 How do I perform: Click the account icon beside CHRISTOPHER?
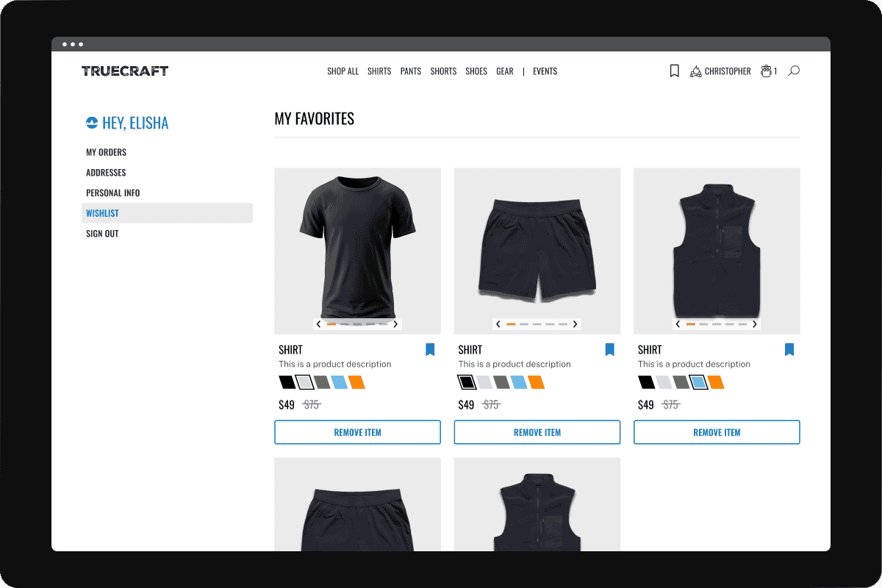pos(695,71)
